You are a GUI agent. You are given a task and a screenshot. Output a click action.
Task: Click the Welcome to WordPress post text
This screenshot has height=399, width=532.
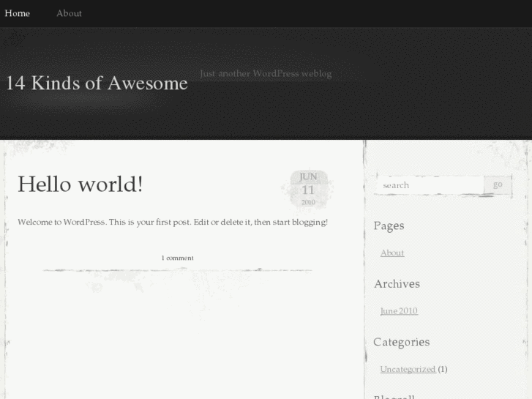(x=173, y=222)
